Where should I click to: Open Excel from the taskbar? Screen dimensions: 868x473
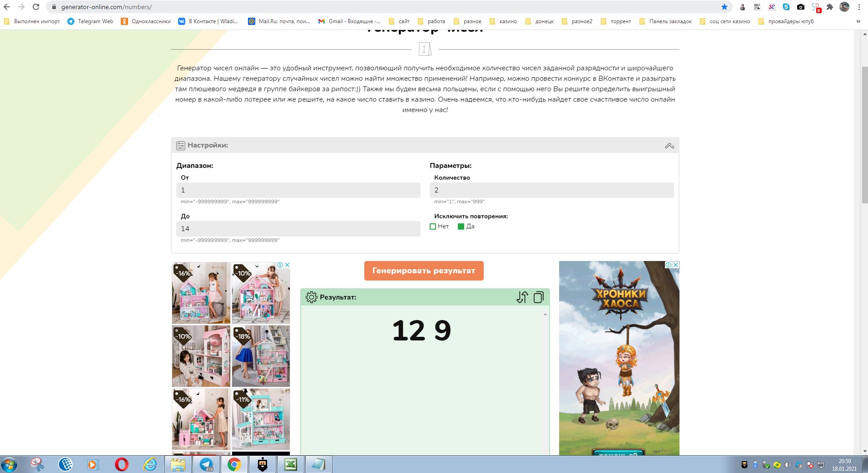coord(291,464)
